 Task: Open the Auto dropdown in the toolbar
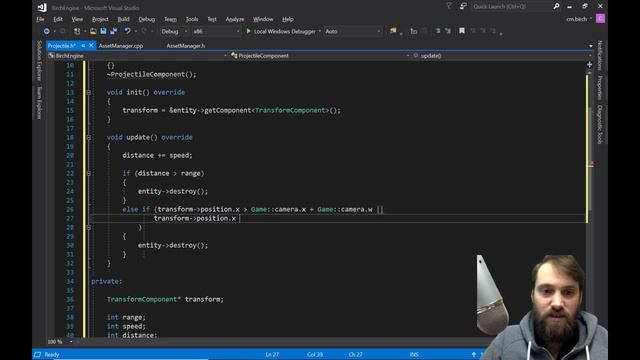[x=353, y=31]
